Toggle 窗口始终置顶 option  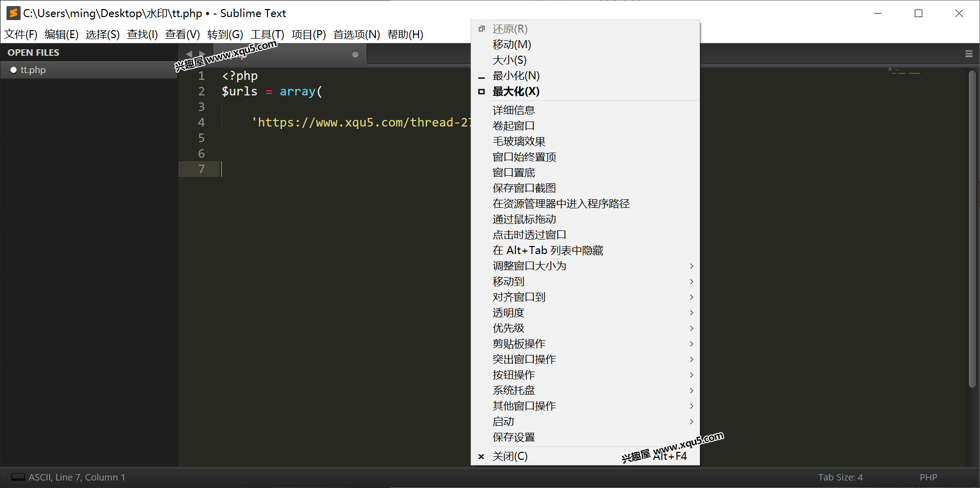click(585, 157)
